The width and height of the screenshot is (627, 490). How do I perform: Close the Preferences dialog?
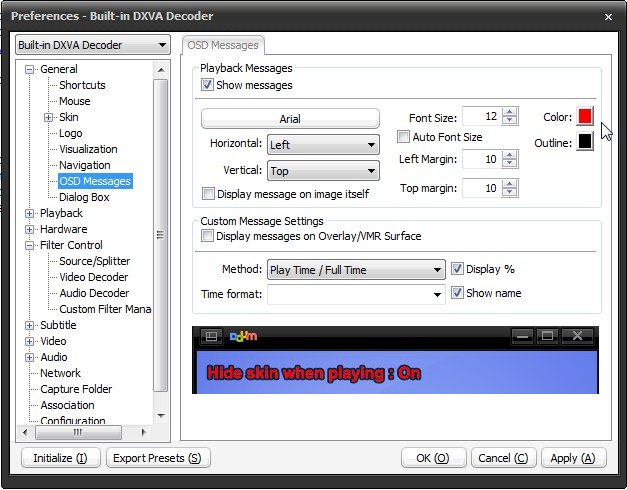coord(608,17)
